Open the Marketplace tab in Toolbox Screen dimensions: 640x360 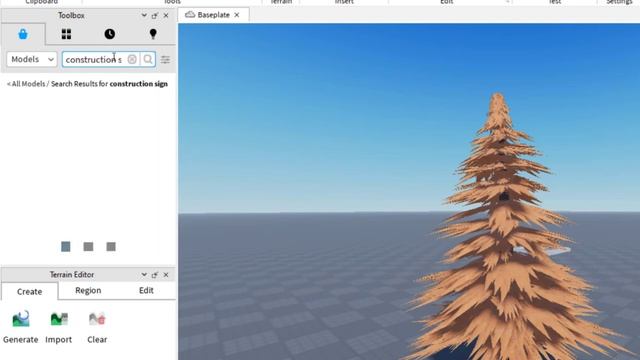tap(23, 34)
